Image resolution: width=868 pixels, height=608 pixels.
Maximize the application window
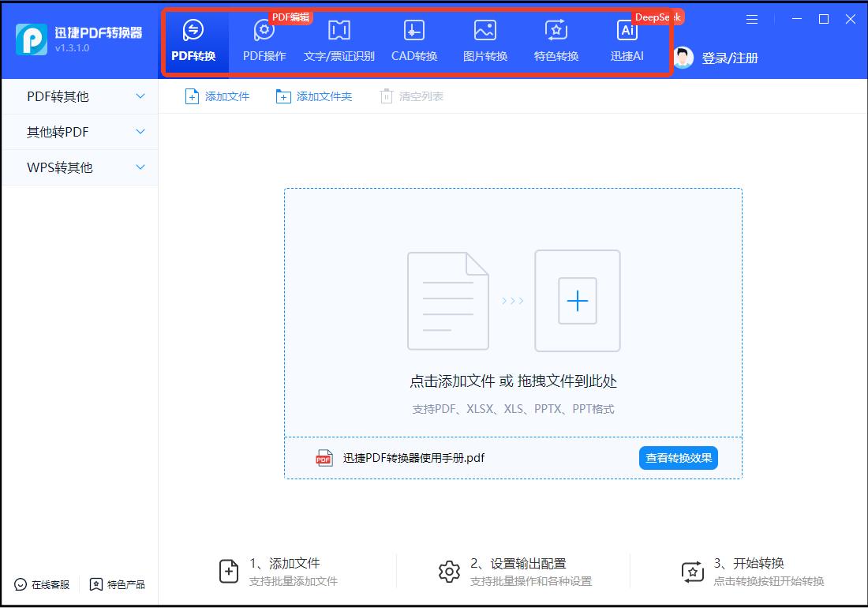coord(824,20)
